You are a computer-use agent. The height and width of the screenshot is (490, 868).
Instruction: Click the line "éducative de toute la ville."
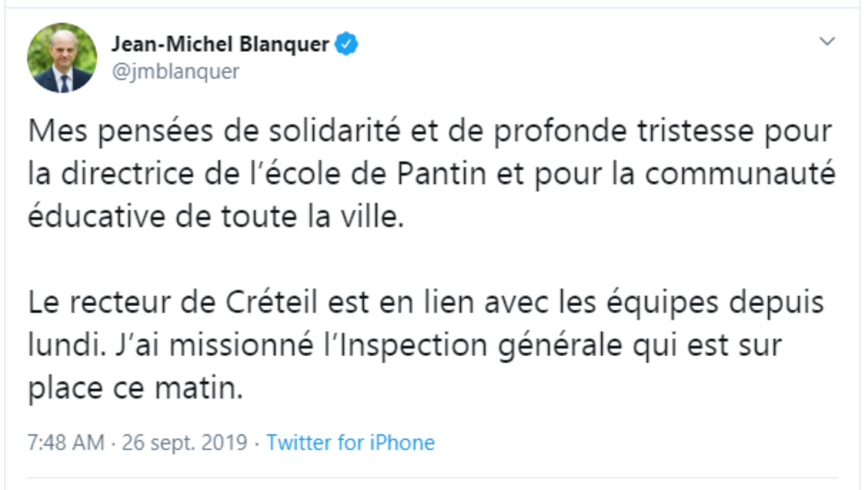coord(214,217)
